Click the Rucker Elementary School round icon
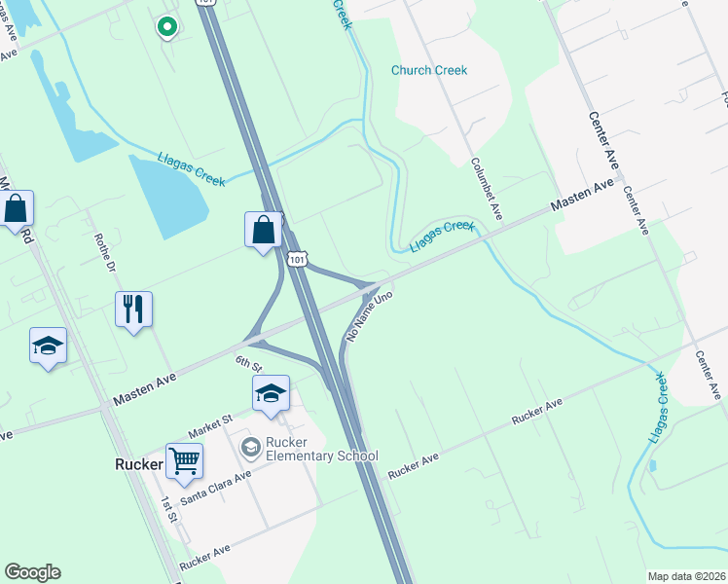Viewport: 728px width, 584px height. (251, 449)
